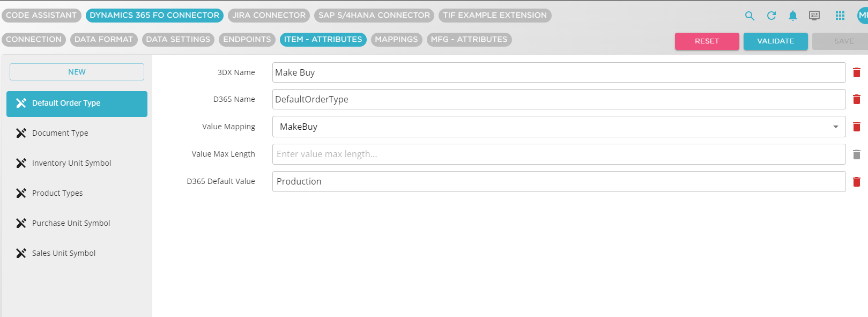Click the Value Max Length input
868x317 pixels.
(x=558, y=154)
